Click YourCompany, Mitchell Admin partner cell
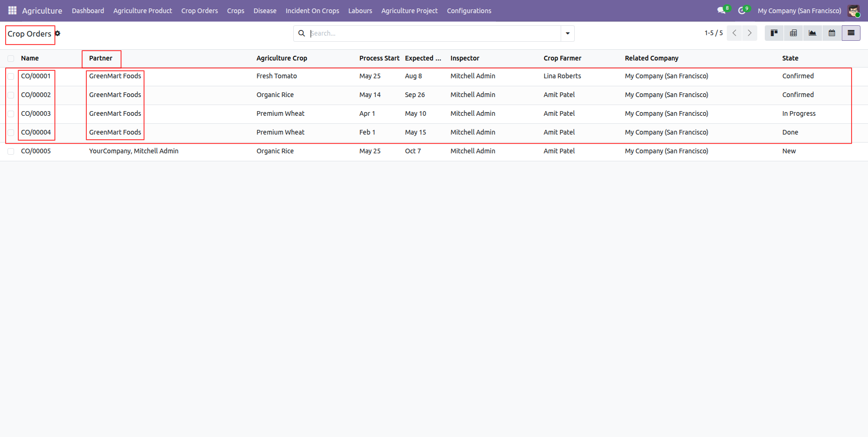The width and height of the screenshot is (868, 437). point(134,151)
